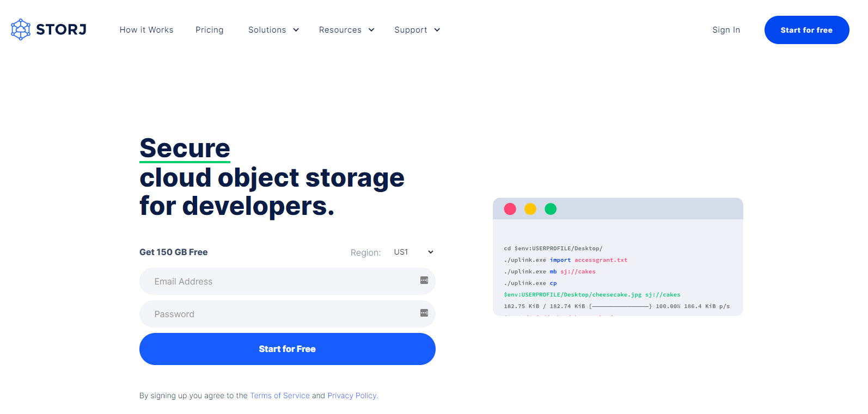Expand the Support menu
The width and height of the screenshot is (868, 414).
pos(417,30)
